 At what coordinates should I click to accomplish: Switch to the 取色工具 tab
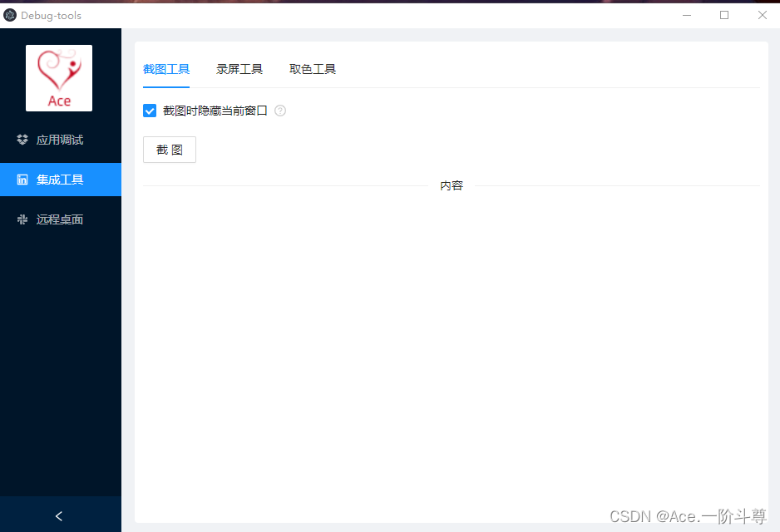312,69
